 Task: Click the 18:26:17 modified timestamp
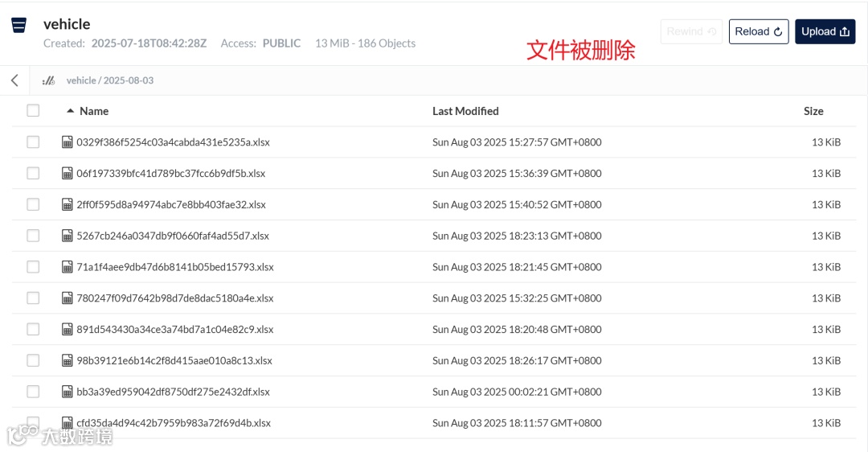pyautogui.click(x=517, y=360)
